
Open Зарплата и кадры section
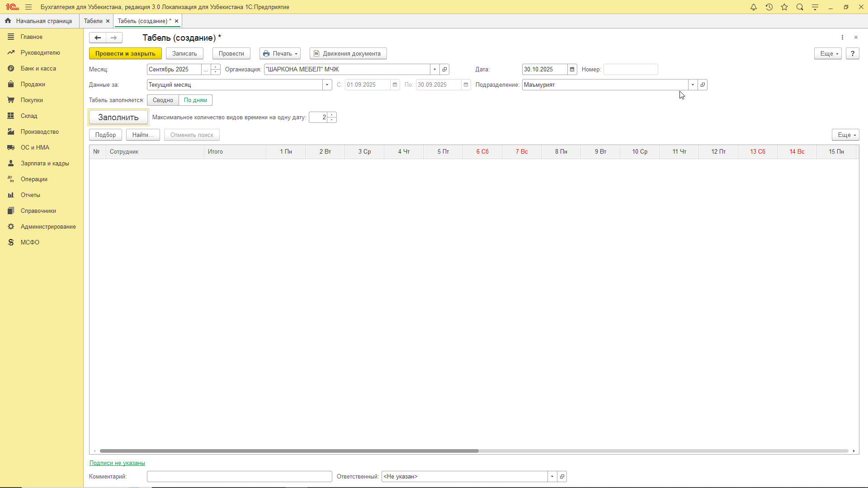click(x=44, y=164)
